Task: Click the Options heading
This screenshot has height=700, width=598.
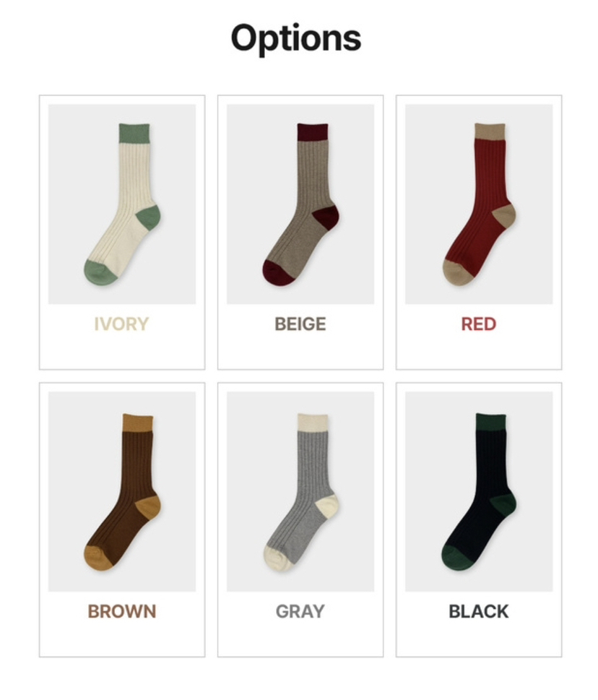Action: 296,39
